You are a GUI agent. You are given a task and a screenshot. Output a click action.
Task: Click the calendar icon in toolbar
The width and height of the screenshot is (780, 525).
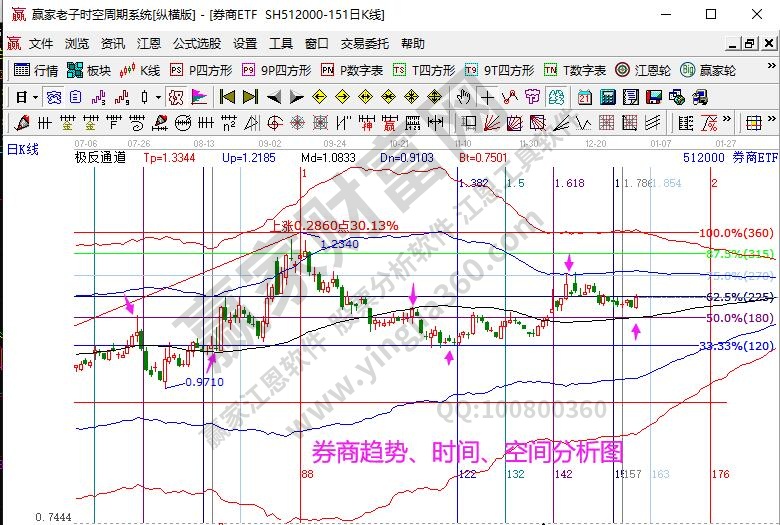pos(583,97)
